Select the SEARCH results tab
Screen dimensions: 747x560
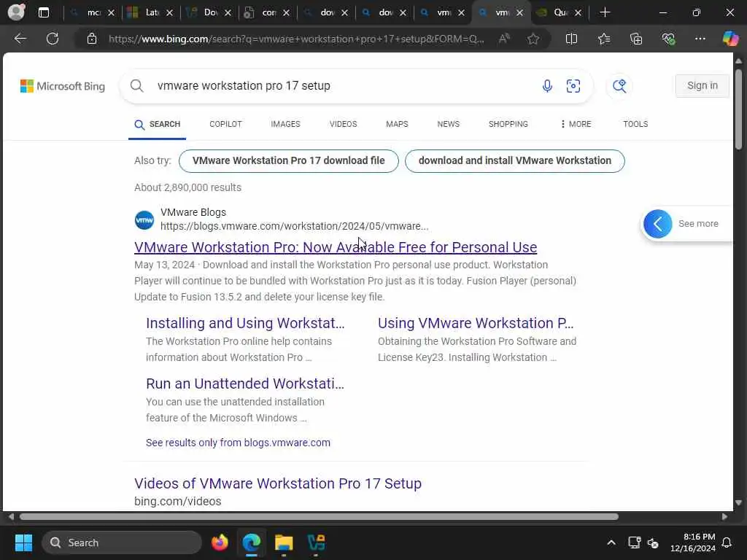158,124
